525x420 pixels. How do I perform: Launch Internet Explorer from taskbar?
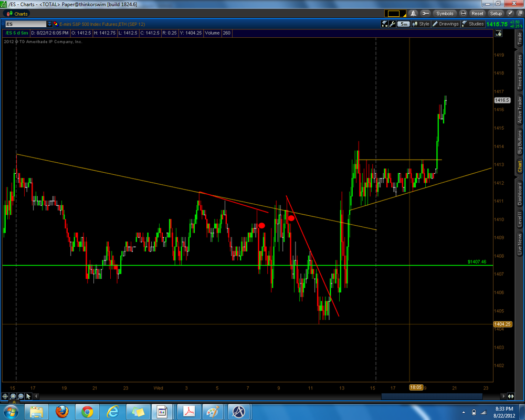(x=112, y=412)
